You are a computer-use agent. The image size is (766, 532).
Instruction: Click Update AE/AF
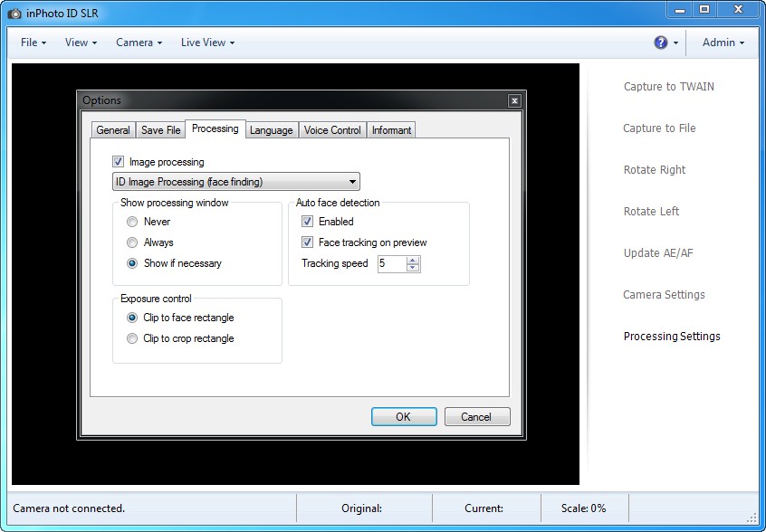click(x=658, y=253)
